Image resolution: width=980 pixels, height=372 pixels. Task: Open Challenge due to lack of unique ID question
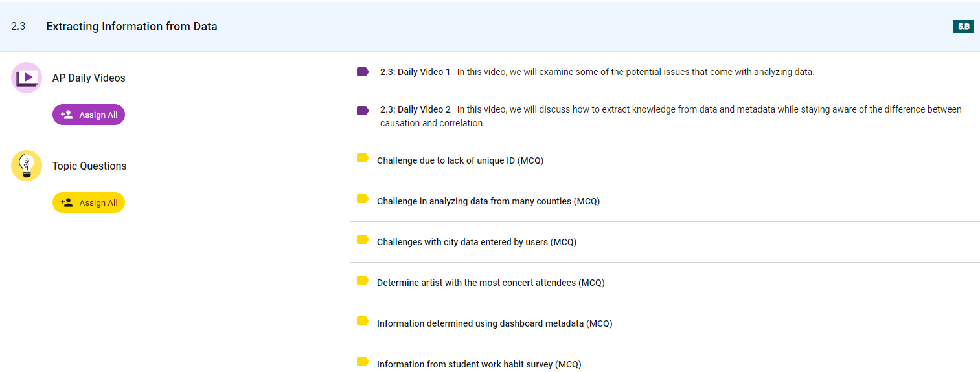pyautogui.click(x=460, y=160)
